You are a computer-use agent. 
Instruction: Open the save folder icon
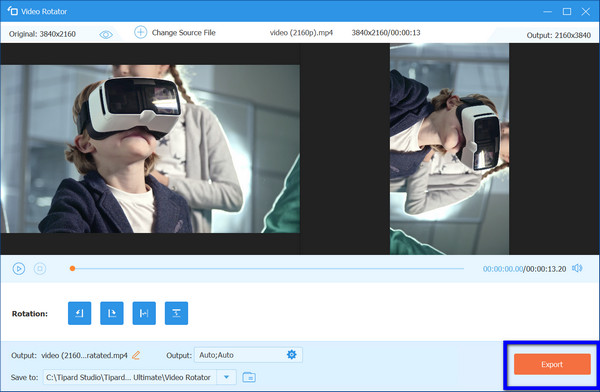249,377
